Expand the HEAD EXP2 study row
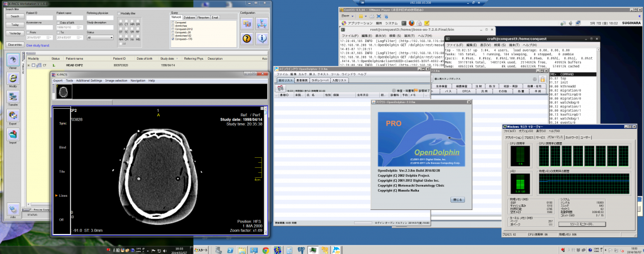 tap(28, 65)
